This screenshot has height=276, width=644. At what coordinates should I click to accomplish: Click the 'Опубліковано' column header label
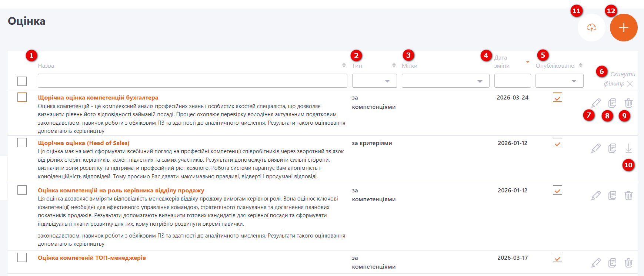pos(555,66)
